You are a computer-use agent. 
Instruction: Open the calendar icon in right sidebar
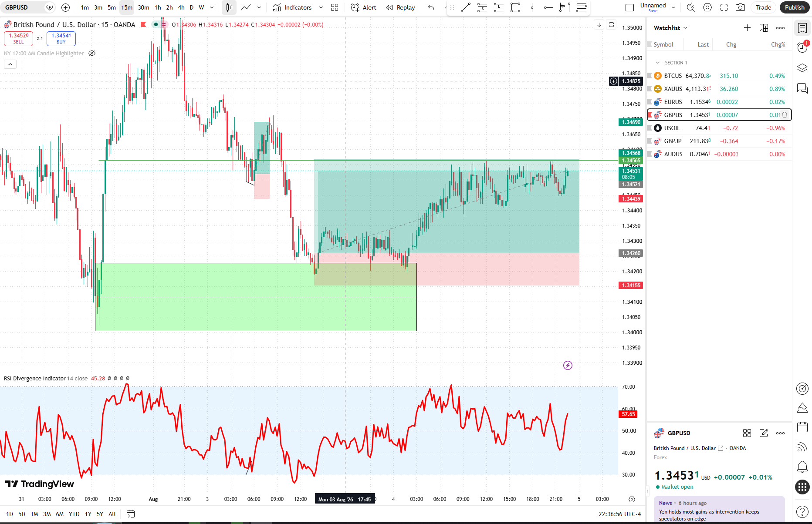802,427
